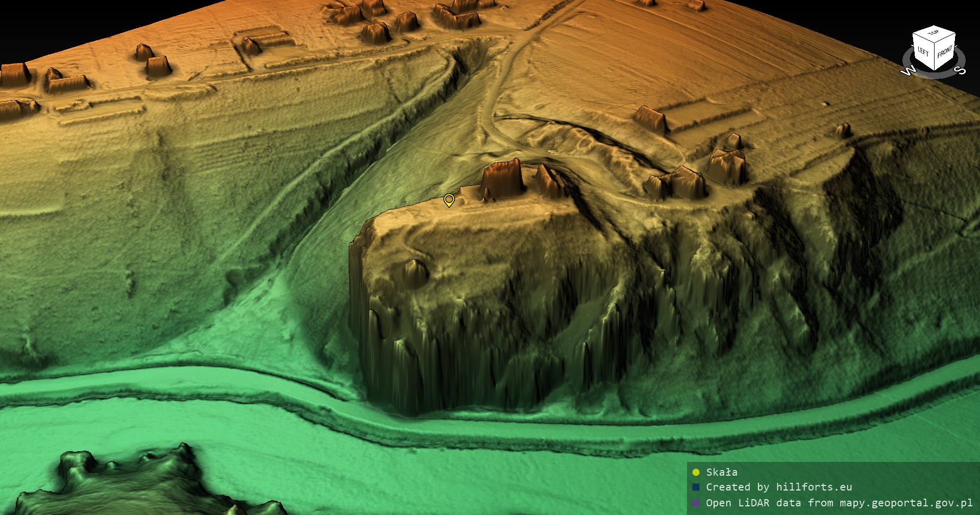980x515 pixels.
Task: Click the yellow location pin on the hilltop
Action: 449,200
